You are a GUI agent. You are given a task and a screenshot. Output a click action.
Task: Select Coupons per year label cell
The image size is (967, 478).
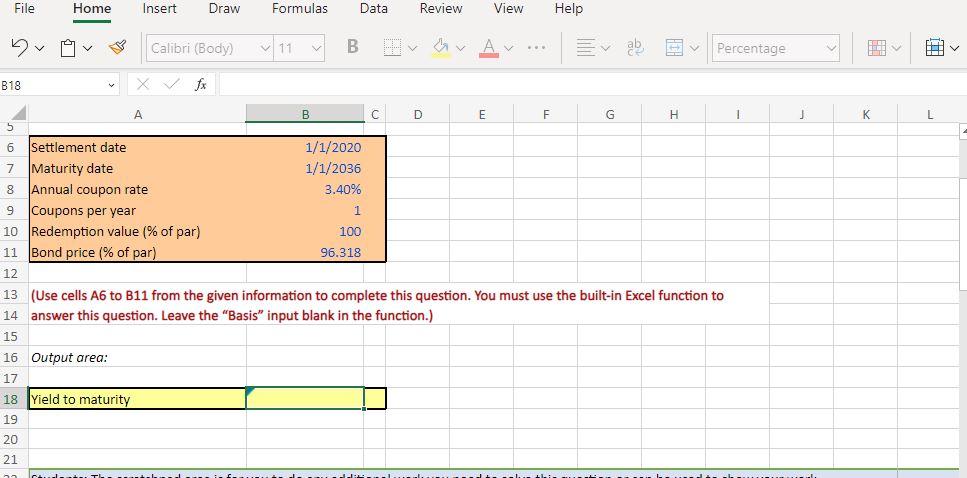point(138,210)
